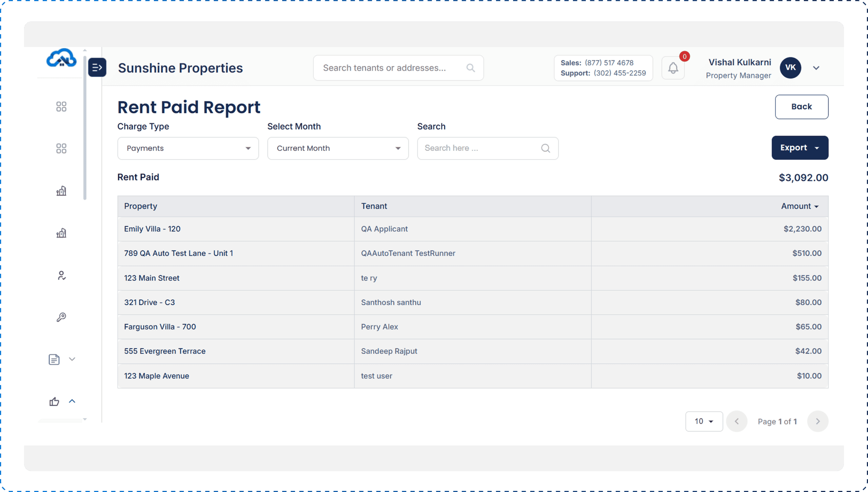The image size is (868, 492).
Task: Open the document icon in sidebar
Action: tap(54, 359)
